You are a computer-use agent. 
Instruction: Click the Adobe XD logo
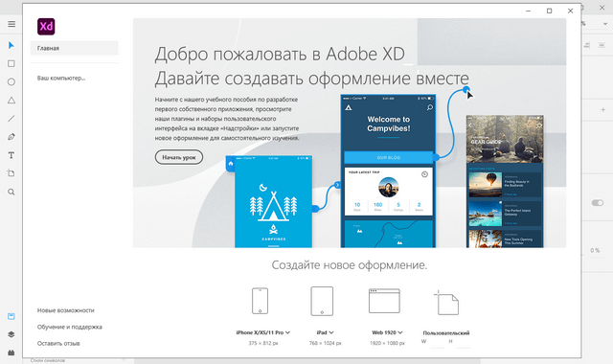tap(46, 27)
